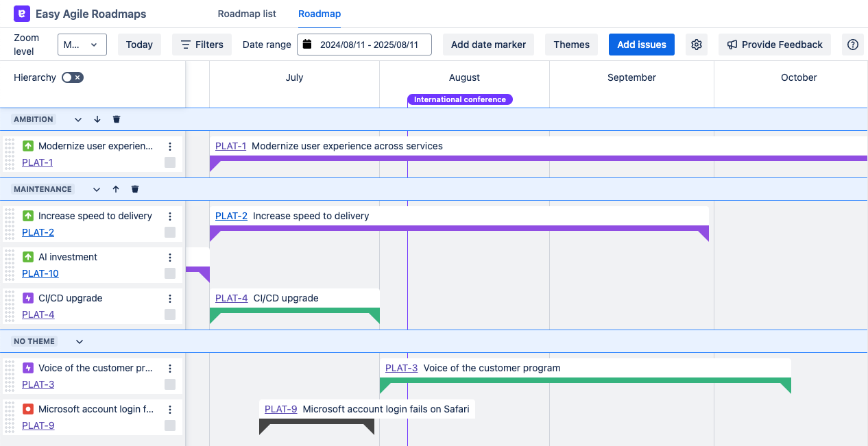Open PLAT-4 link in the sidebar

click(x=38, y=314)
